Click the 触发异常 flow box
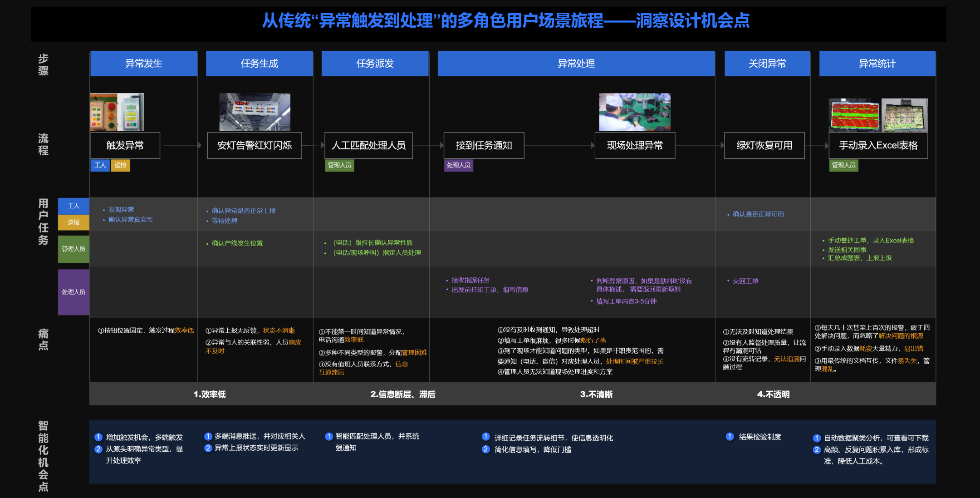The image size is (980, 498). (125, 145)
